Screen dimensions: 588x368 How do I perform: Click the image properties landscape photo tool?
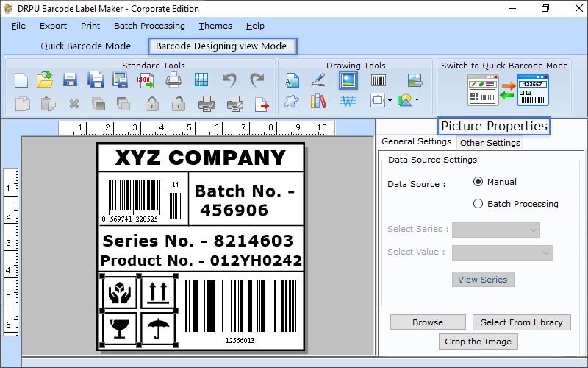tap(415, 80)
